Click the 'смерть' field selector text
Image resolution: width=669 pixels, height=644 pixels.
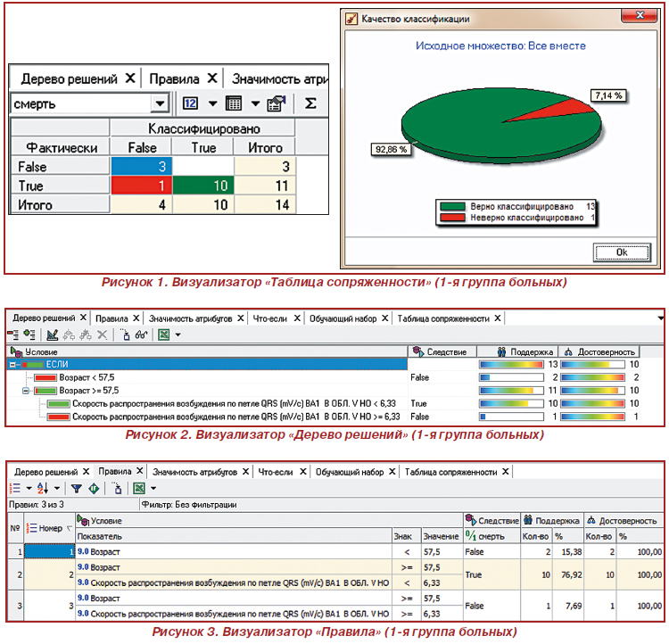35,103
